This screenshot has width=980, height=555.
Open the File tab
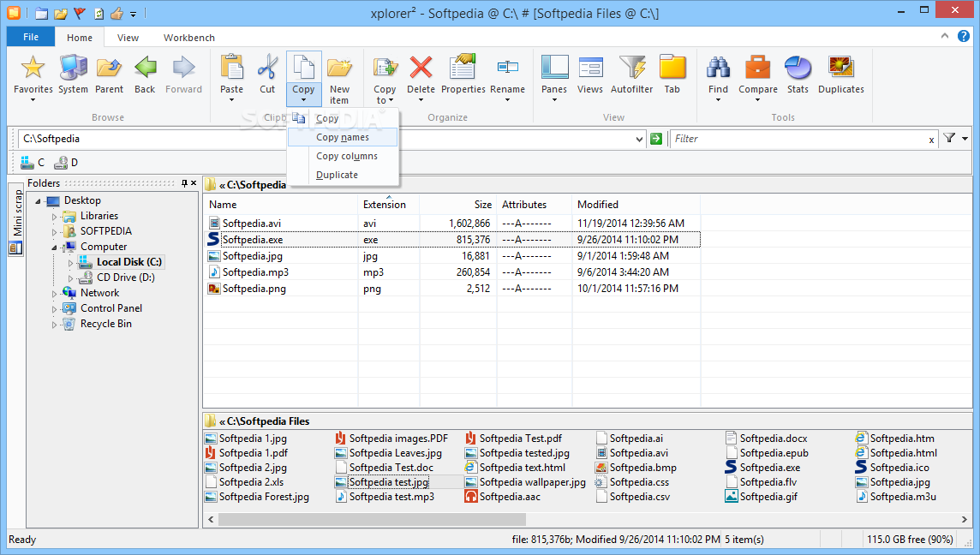(x=31, y=37)
